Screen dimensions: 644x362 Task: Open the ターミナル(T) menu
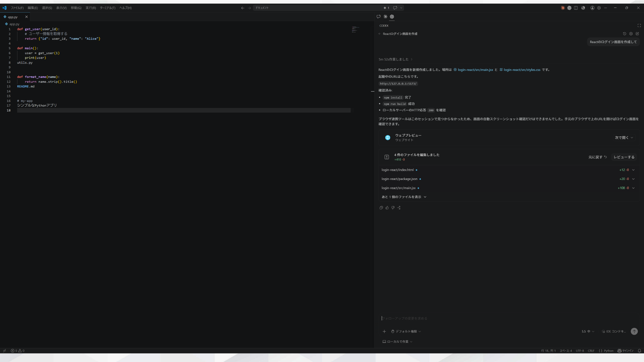click(x=107, y=8)
